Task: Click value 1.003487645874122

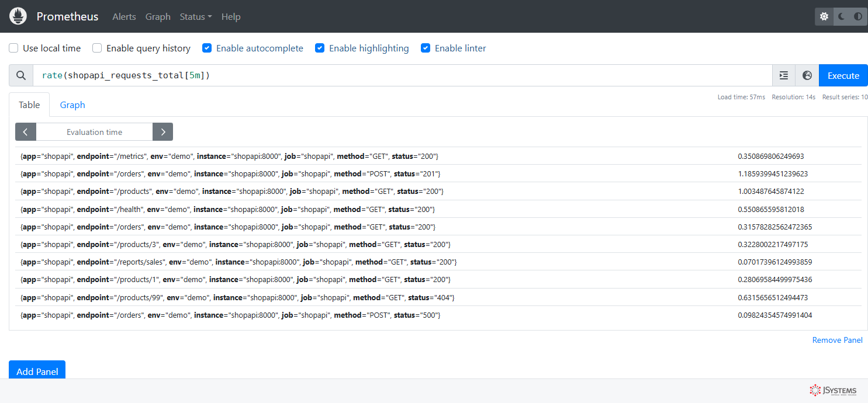Action: coord(771,191)
